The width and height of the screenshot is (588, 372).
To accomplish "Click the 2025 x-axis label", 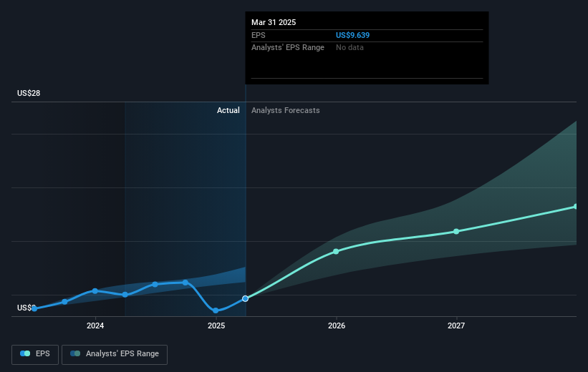I will click(216, 326).
